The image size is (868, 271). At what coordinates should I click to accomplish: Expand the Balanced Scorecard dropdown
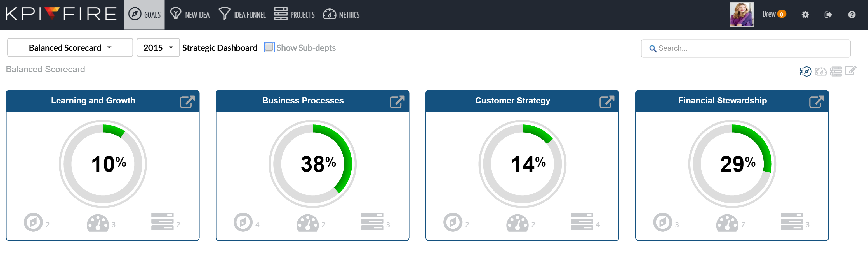pos(70,48)
